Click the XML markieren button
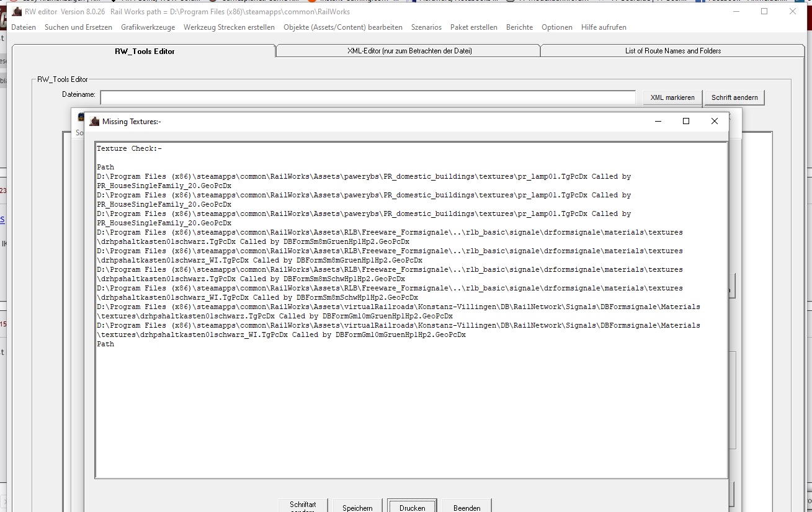This screenshot has width=812, height=512. coord(672,97)
